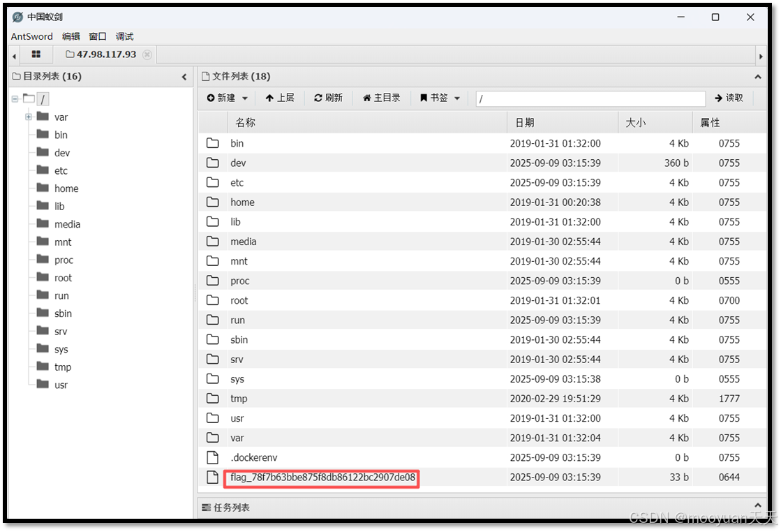Open the 新建 dropdown arrow
Screen dimensions: 781x532
[244, 98]
